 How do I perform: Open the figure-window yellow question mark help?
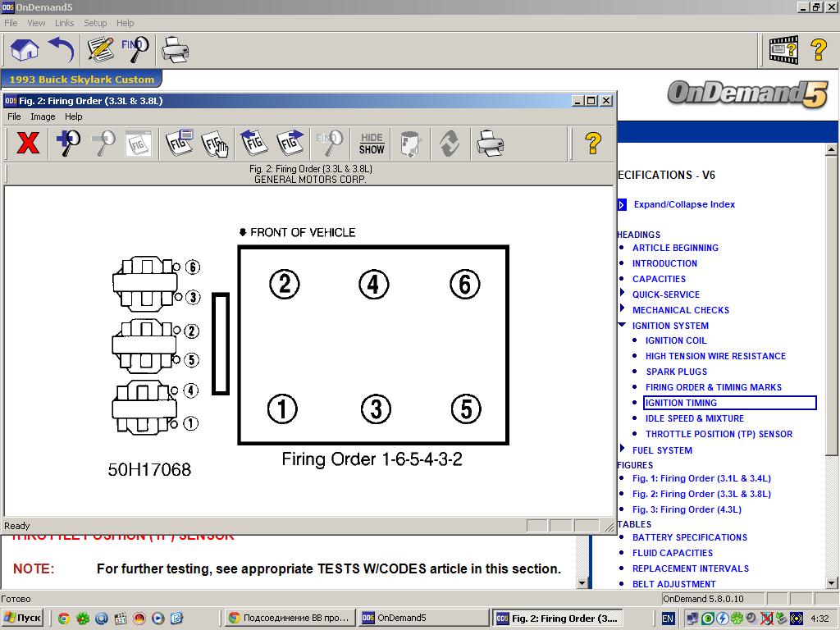593,144
